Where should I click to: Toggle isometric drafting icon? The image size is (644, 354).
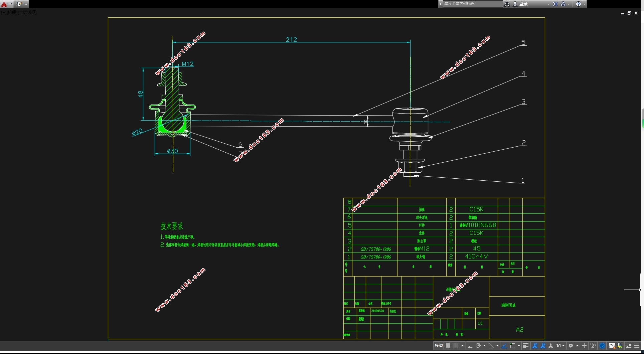point(491,346)
